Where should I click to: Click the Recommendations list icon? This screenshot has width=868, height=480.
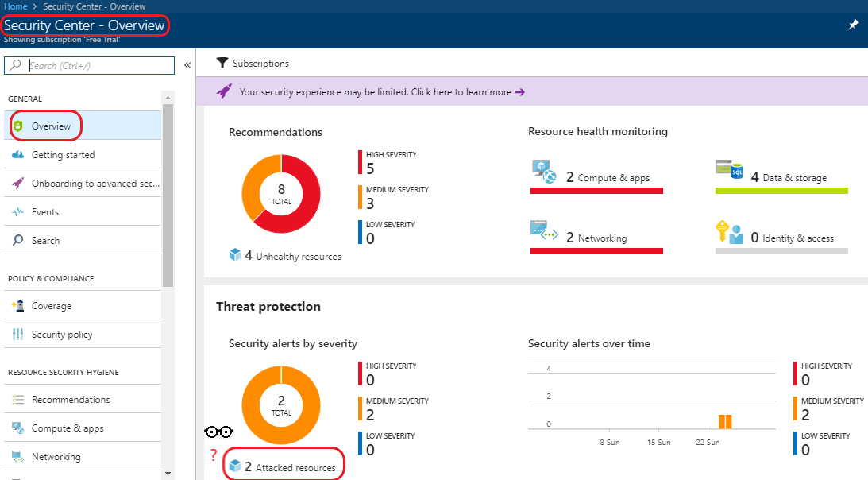click(x=18, y=399)
